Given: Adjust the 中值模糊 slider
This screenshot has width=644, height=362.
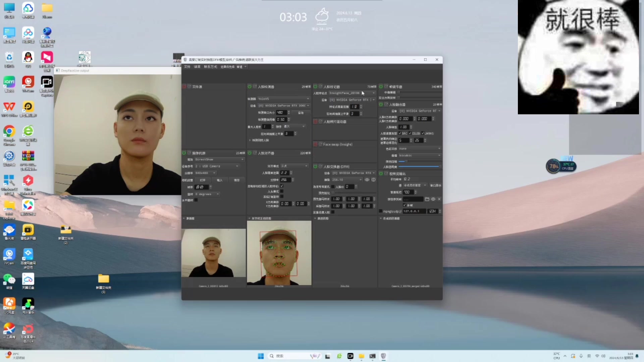Looking at the screenshot, I should (420, 92).
